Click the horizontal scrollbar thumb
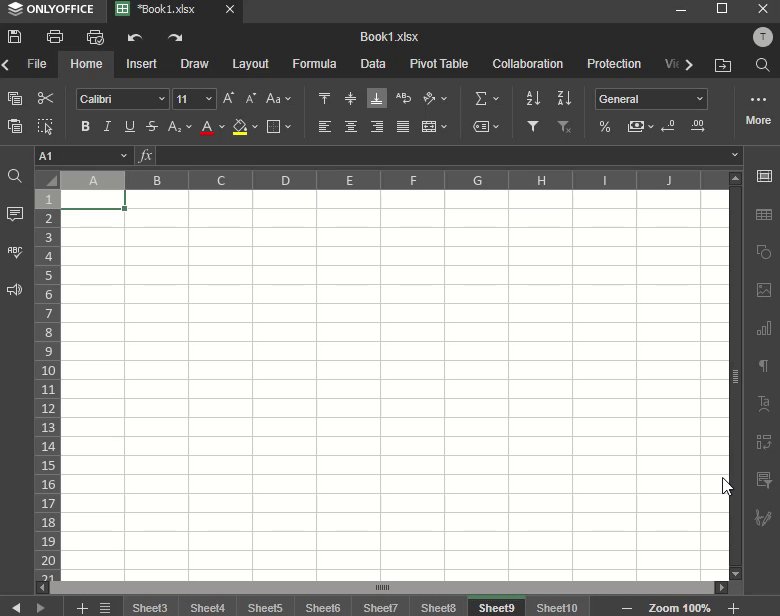This screenshot has height=616, width=780. pos(382,588)
